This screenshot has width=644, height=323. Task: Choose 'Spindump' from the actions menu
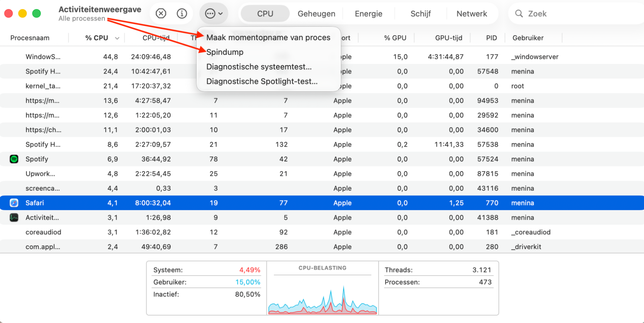click(x=225, y=52)
